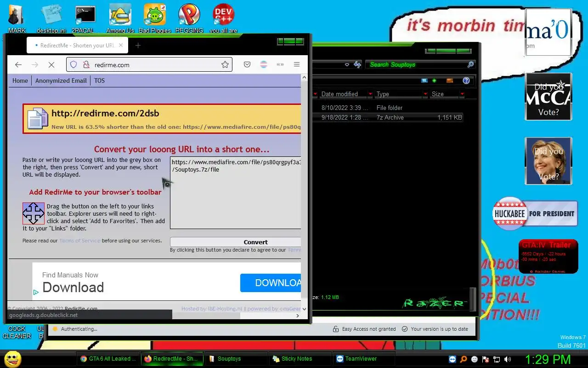The height and width of the screenshot is (368, 588).
Task: Switch to Souptoys taskbar window
Action: pyautogui.click(x=236, y=359)
